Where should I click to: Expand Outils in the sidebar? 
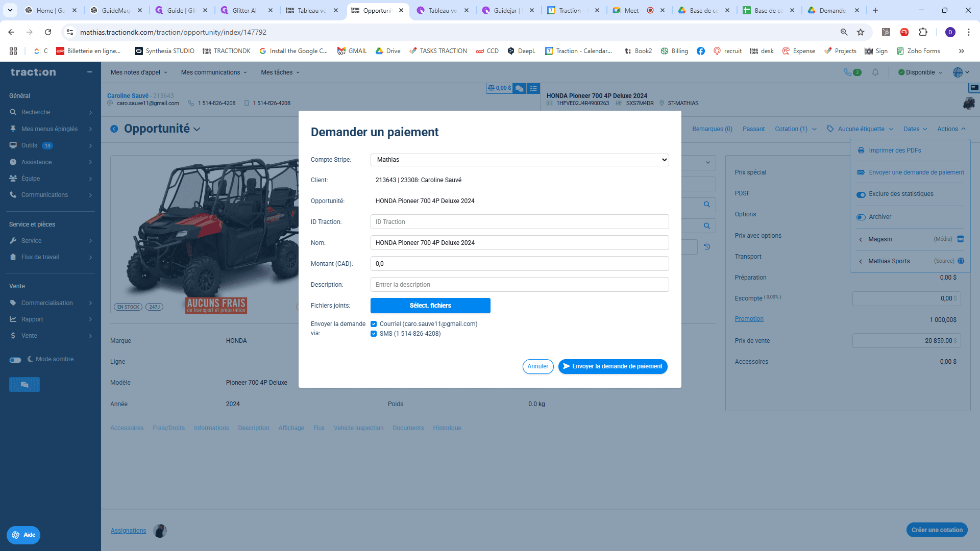point(51,145)
